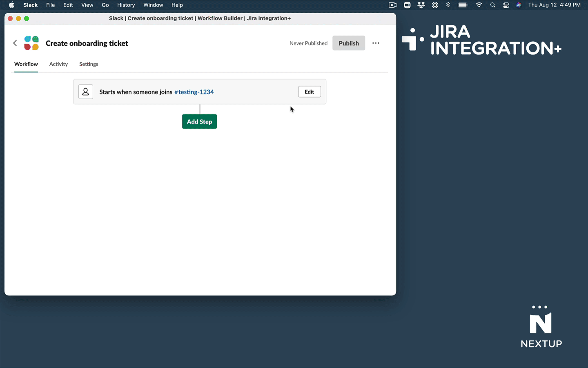Open Control Center from the menu bar
Screen dimensions: 588x368
click(x=506, y=5)
